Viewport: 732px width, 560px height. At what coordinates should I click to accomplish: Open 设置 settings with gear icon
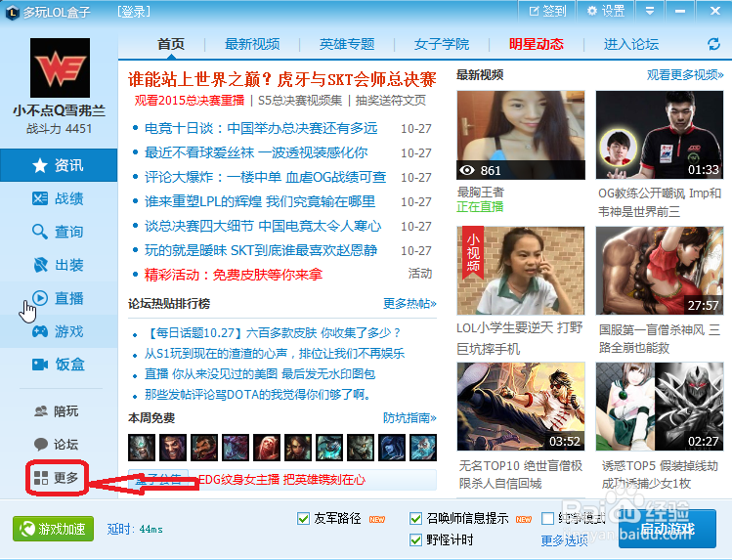coord(606,11)
